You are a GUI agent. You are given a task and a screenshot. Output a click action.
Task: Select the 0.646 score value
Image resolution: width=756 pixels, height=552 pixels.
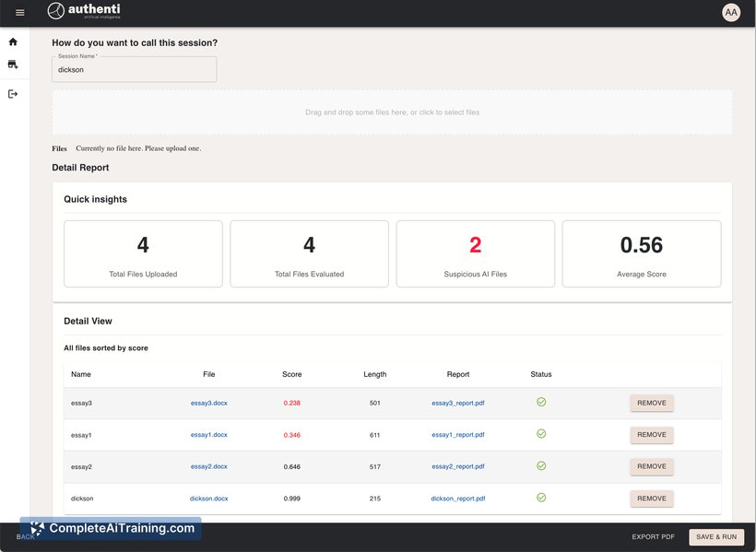pyautogui.click(x=291, y=466)
